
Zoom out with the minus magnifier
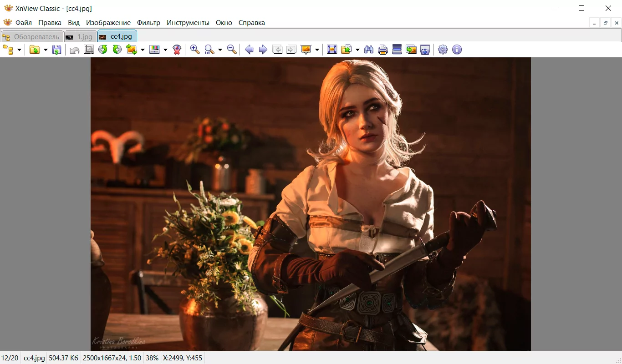[x=232, y=50]
